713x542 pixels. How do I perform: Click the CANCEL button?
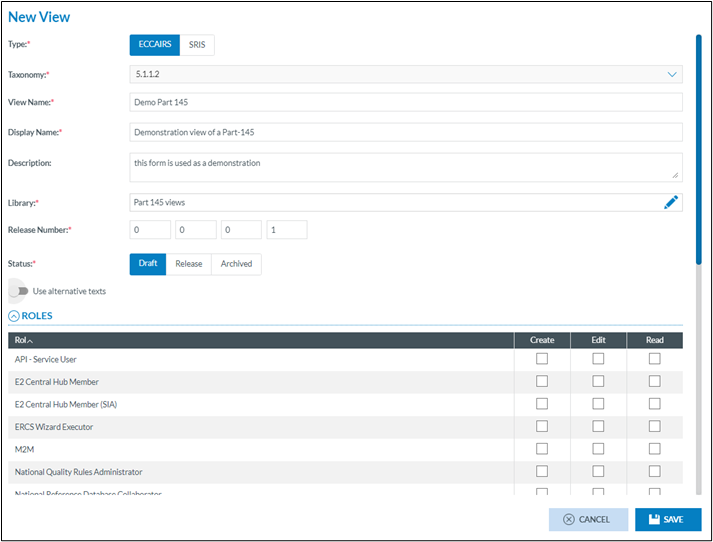point(588,519)
